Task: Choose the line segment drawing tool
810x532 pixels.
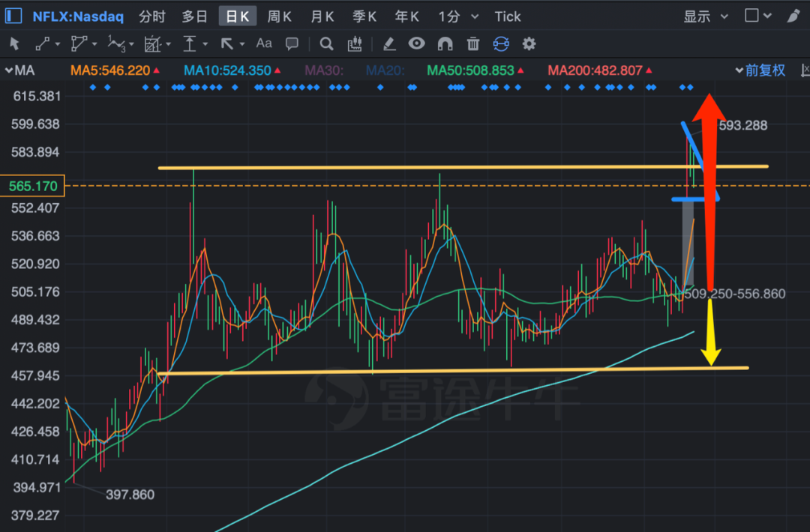Action: (x=42, y=44)
